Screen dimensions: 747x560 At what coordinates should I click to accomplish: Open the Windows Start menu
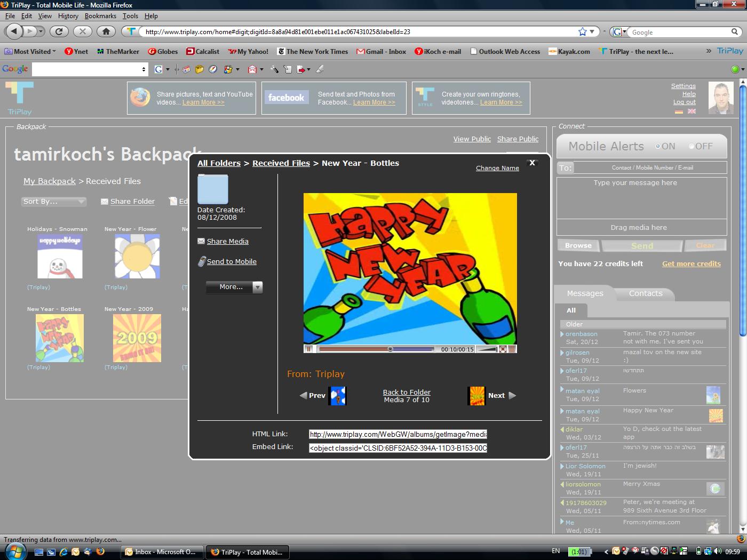pos(15,551)
